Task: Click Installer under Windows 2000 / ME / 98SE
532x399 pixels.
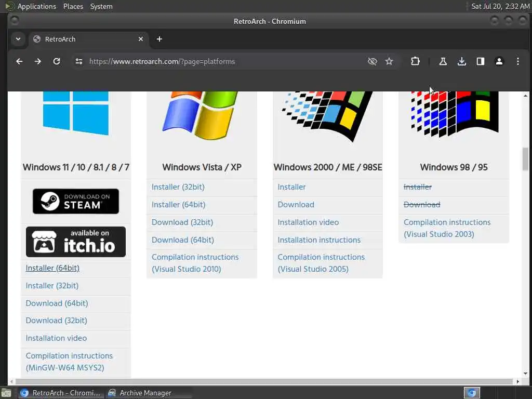Action: tap(291, 187)
